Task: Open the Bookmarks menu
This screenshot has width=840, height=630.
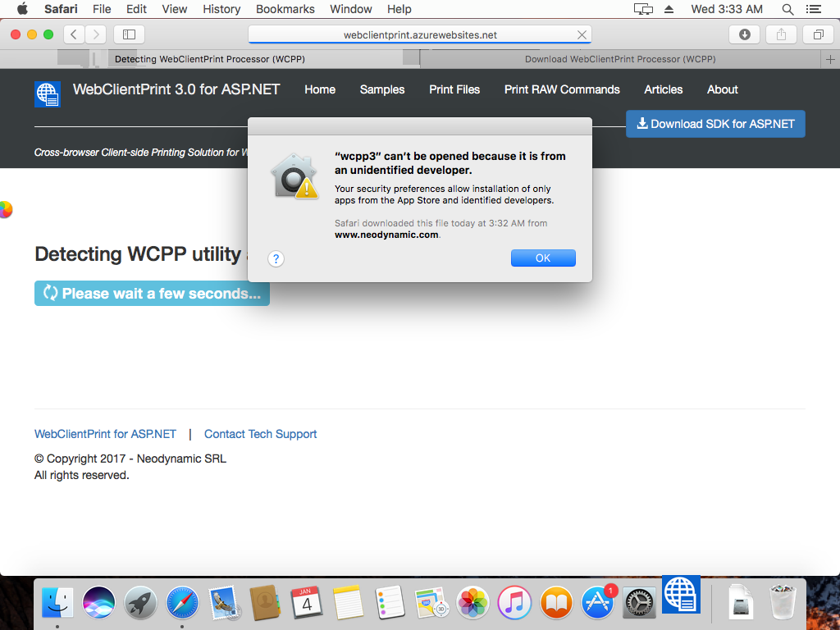Action: 285,9
